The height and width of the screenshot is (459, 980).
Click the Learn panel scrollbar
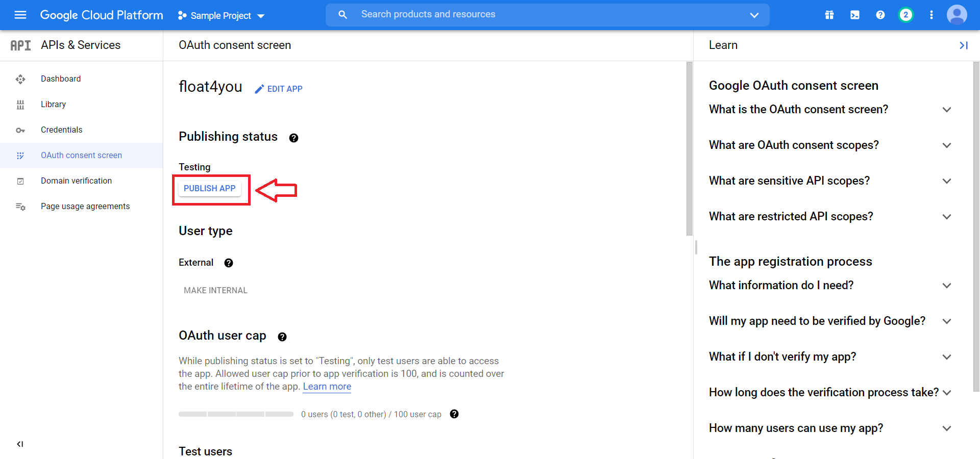click(976, 226)
